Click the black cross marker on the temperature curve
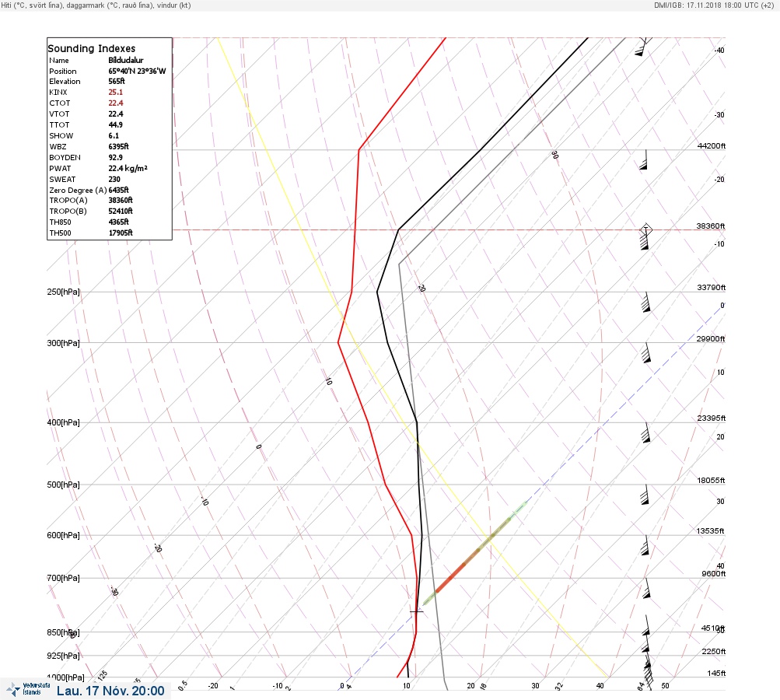The image size is (780, 700). 416,611
